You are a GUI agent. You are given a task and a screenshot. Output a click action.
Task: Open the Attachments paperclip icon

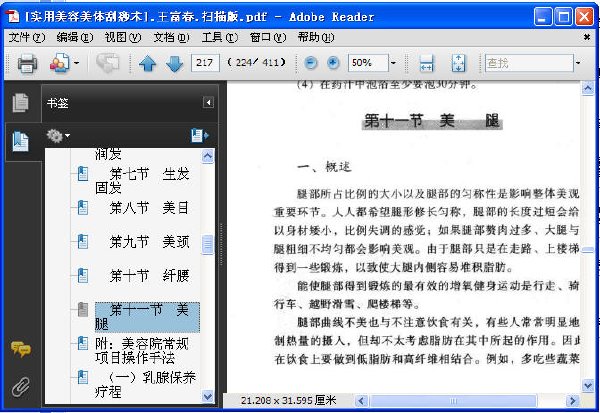(20, 387)
